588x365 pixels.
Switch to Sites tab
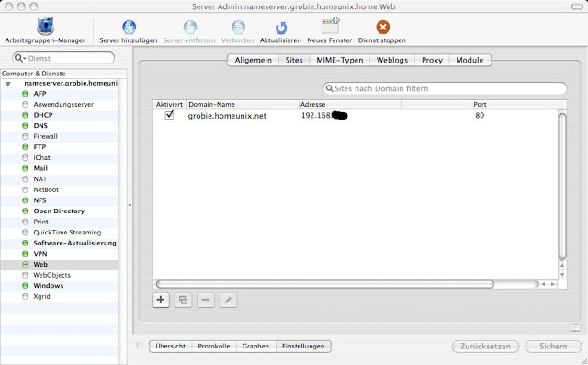(x=294, y=60)
